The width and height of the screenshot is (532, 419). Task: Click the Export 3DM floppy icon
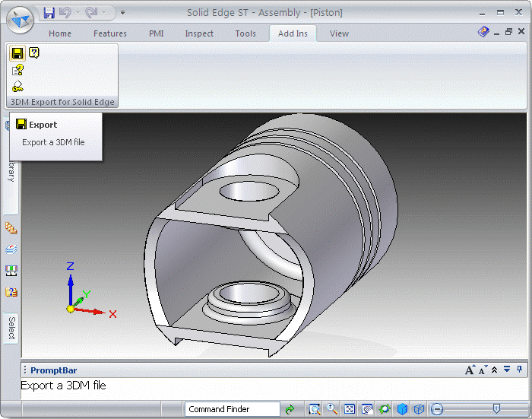pos(17,53)
